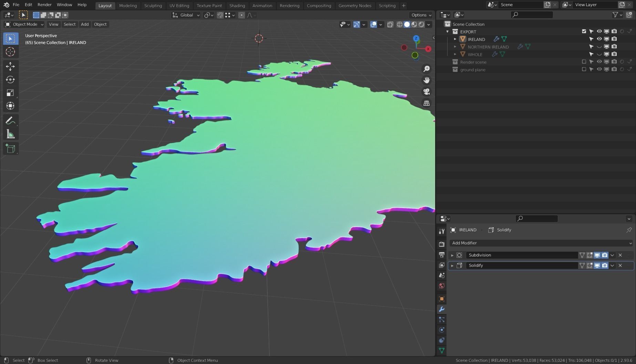The width and height of the screenshot is (636, 364).
Task: Switch to the Geometry Nodes workspace tab
Action: pyautogui.click(x=355, y=6)
